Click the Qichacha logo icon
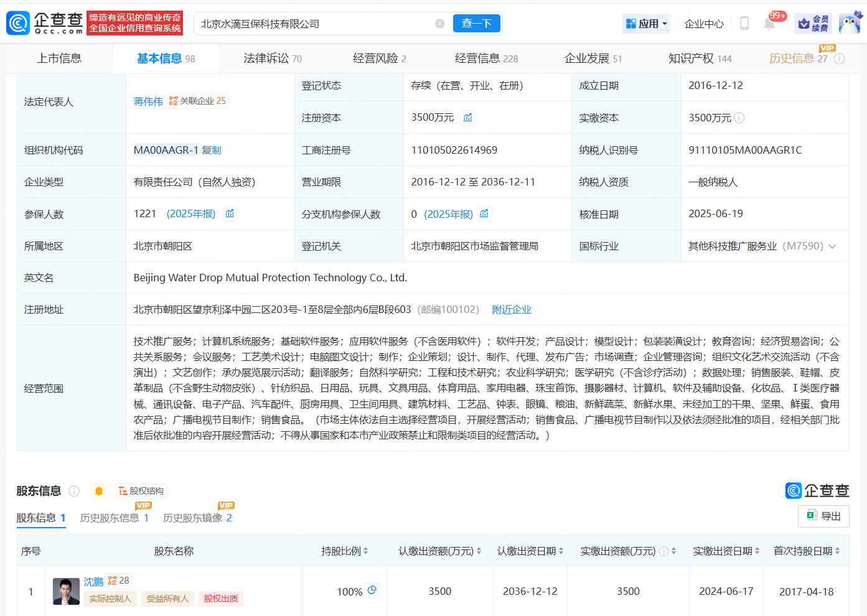 18,23
